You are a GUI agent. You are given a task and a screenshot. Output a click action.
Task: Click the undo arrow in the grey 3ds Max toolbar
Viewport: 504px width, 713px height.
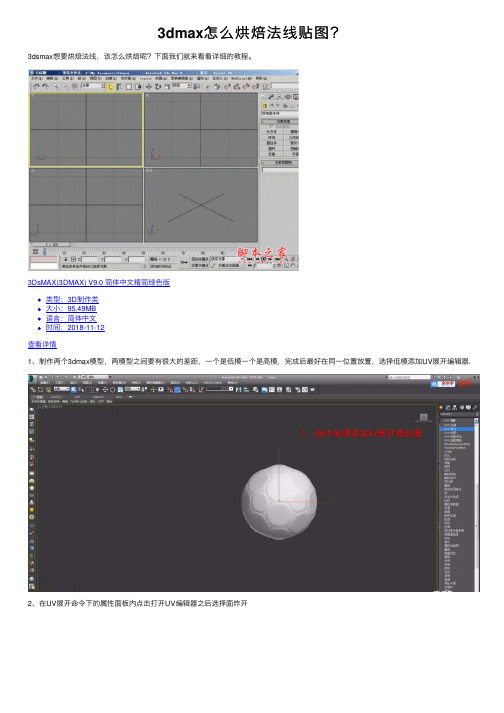[x=36, y=86]
